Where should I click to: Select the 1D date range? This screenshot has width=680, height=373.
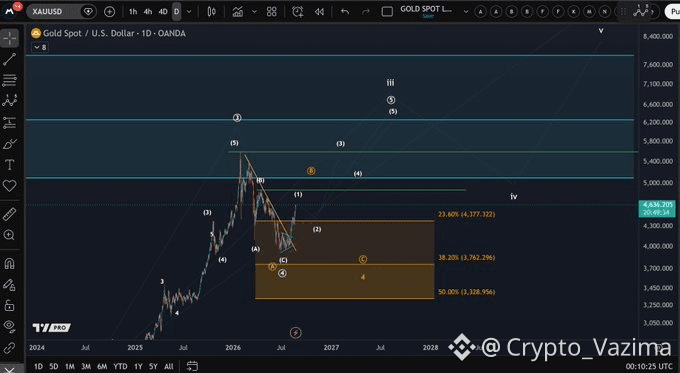tap(38, 366)
